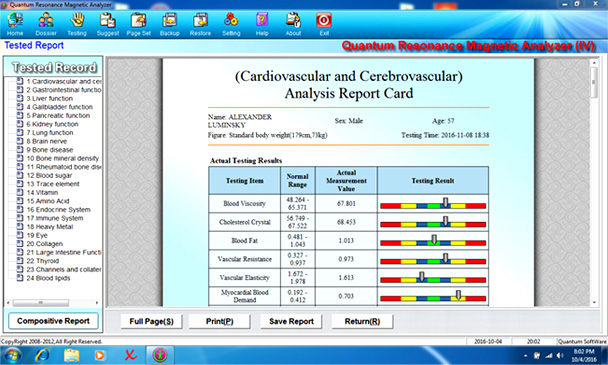Open Windows Start button

(12, 355)
